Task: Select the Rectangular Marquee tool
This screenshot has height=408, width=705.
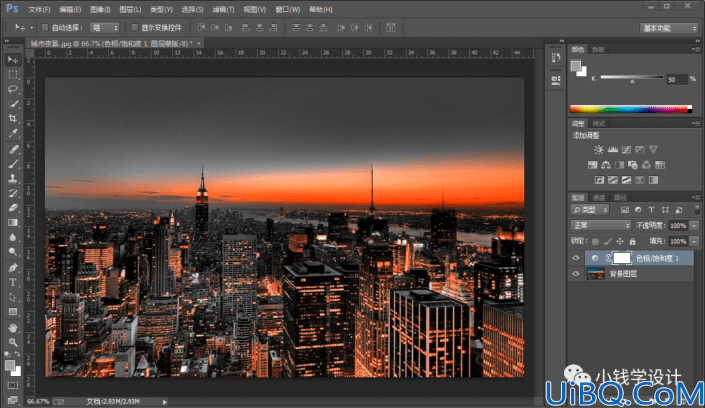Action: tap(13, 75)
